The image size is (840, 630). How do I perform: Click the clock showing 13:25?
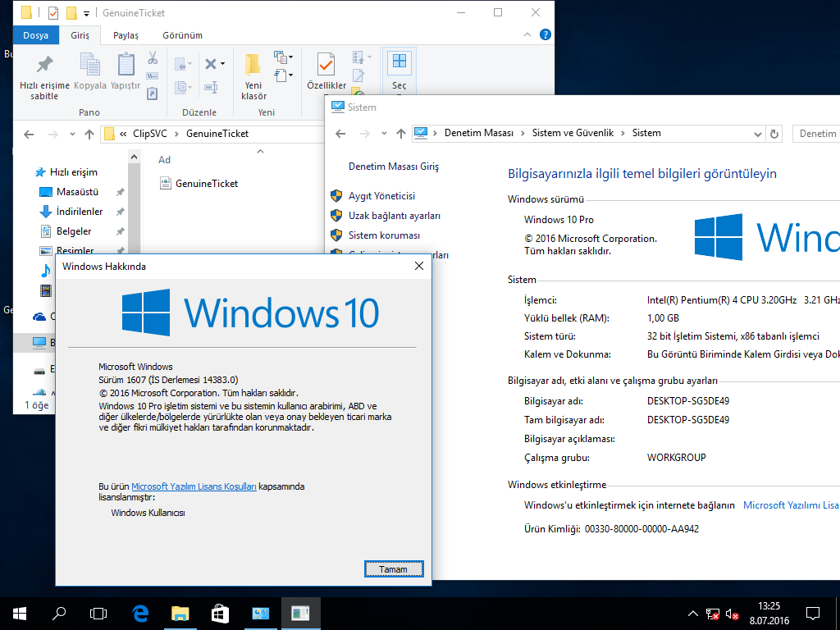point(769,606)
